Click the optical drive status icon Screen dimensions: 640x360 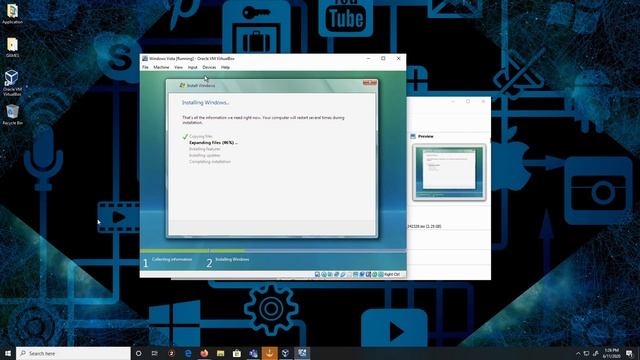324,275
